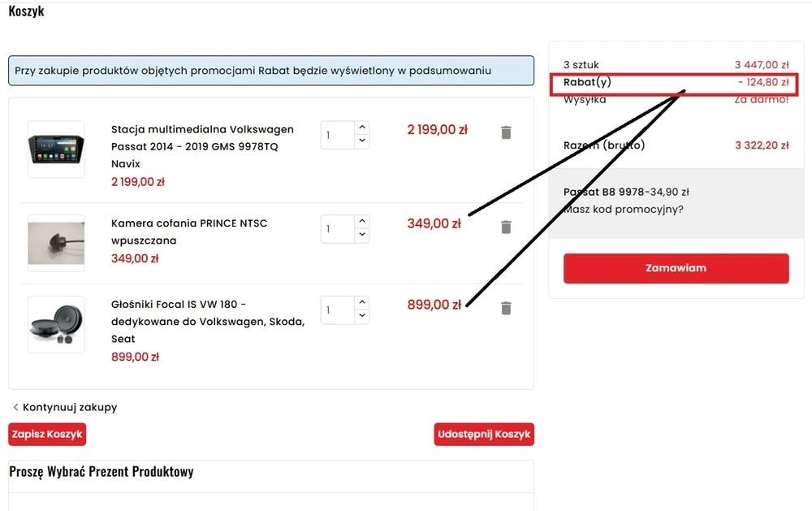Delete Głośniki Focal speakers from cart
812x511 pixels.
(x=506, y=308)
